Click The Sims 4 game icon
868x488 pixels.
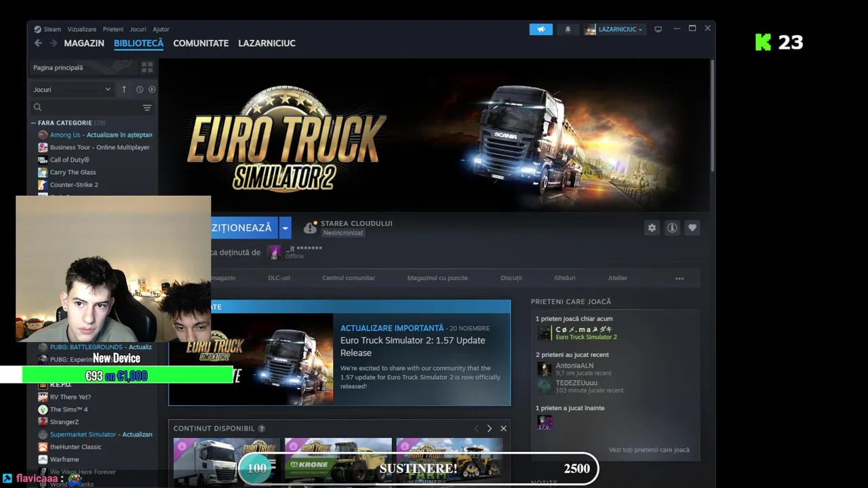point(43,409)
